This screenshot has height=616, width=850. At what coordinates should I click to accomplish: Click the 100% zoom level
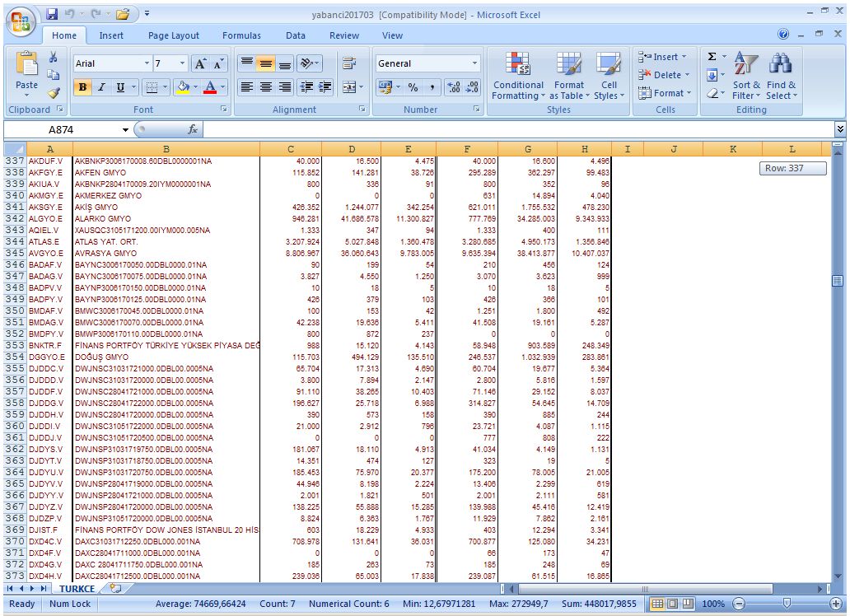coord(712,604)
